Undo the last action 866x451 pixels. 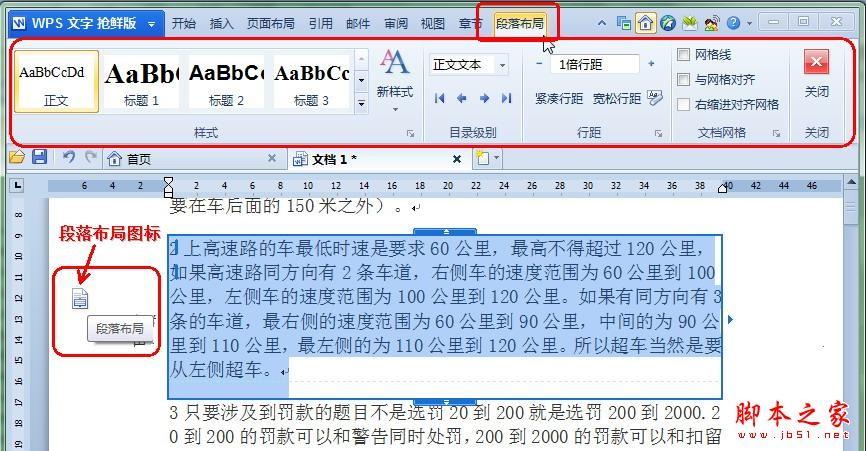pyautogui.click(x=68, y=157)
